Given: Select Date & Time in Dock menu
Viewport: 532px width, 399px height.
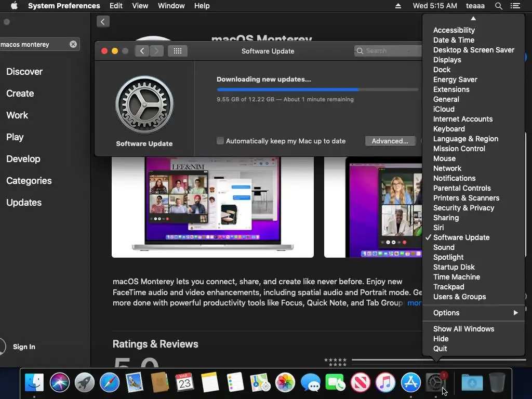Looking at the screenshot, I should coord(474,40).
